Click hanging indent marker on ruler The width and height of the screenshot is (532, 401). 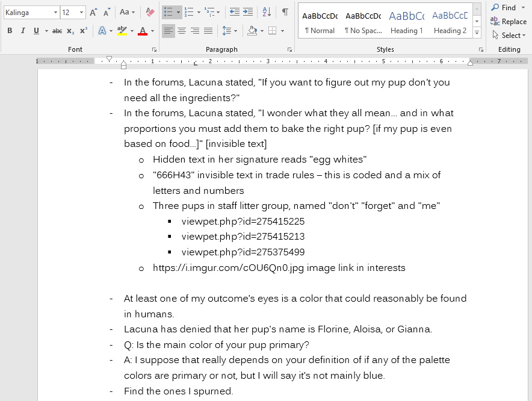(123, 63)
